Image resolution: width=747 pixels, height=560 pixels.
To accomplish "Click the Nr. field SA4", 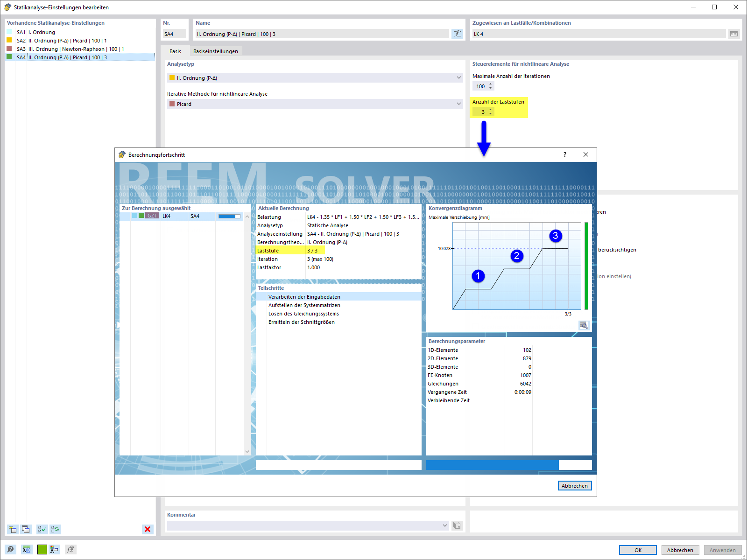I will click(x=175, y=34).
